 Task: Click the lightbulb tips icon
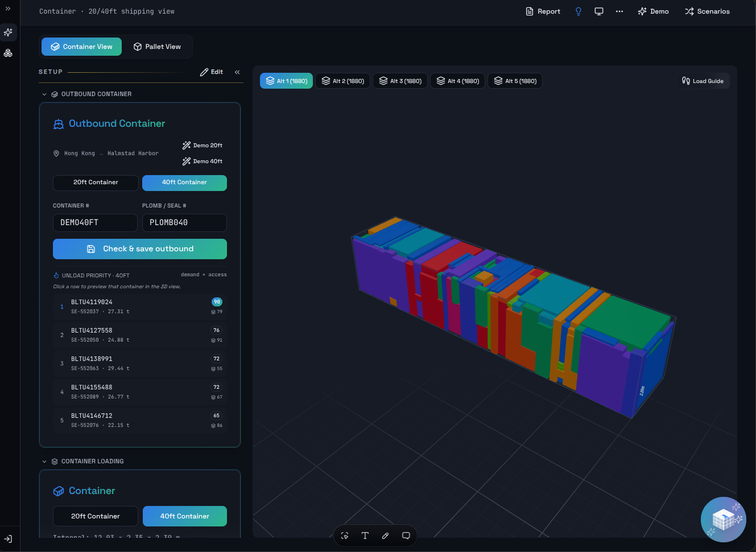[x=579, y=11]
